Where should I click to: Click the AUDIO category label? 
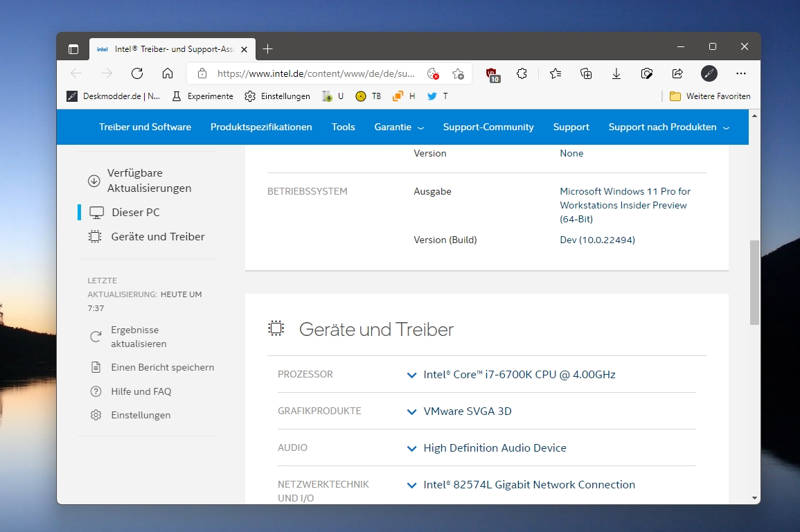(x=292, y=448)
